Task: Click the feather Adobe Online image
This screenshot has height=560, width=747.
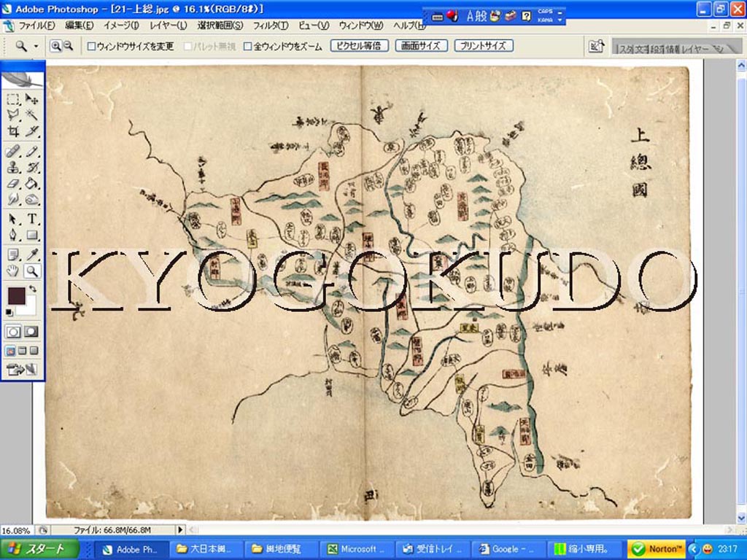Action: (23, 80)
